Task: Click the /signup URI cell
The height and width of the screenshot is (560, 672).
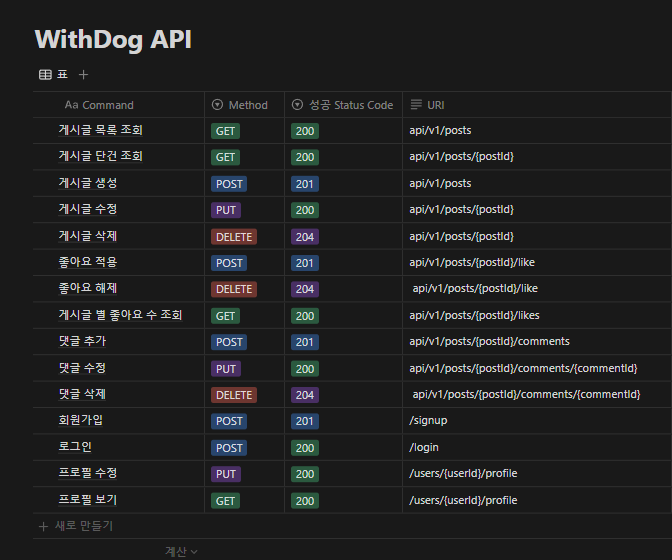Action: click(x=537, y=420)
